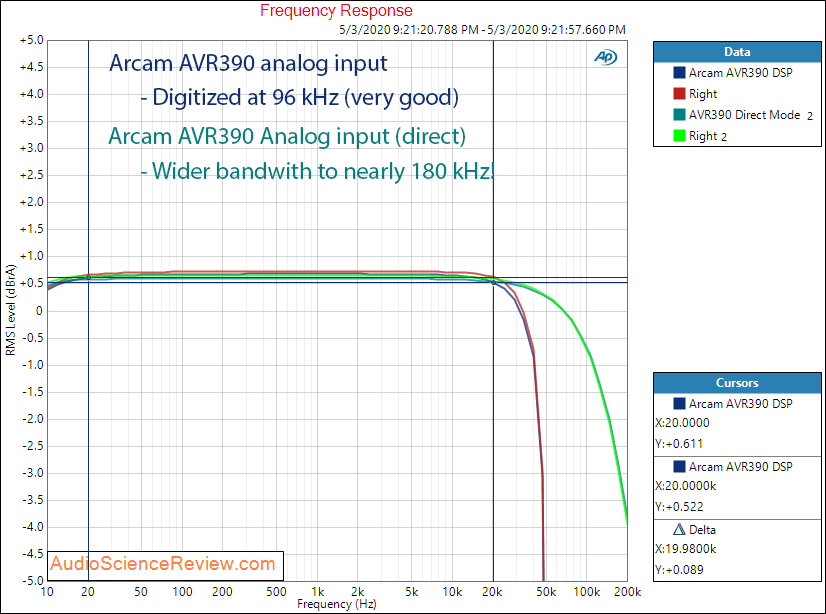Click the "+2.5" label on the level axis
The image size is (826, 614).
[x=32, y=175]
